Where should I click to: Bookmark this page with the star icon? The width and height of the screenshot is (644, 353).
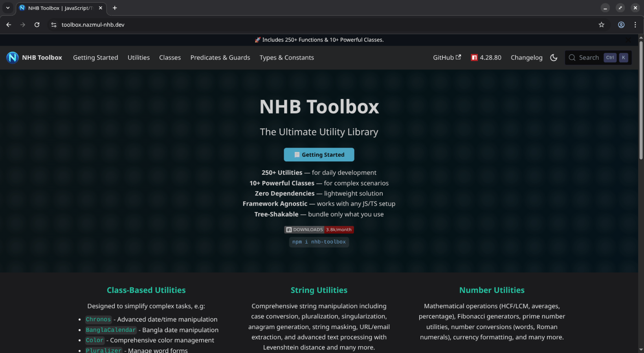click(601, 25)
